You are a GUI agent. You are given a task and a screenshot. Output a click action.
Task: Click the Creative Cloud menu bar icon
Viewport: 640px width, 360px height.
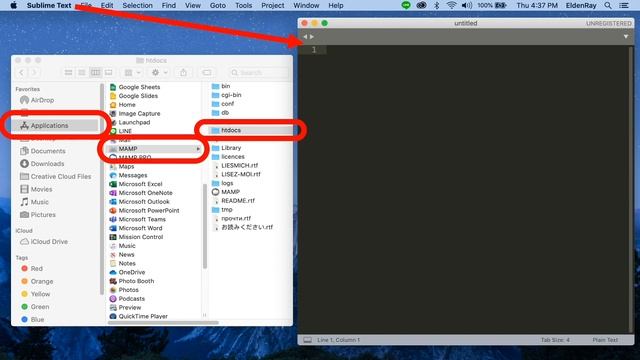pyautogui.click(x=422, y=5)
